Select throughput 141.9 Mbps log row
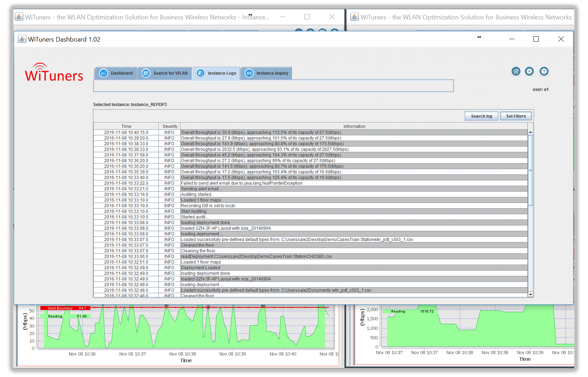588x377 pixels. pyautogui.click(x=311, y=144)
